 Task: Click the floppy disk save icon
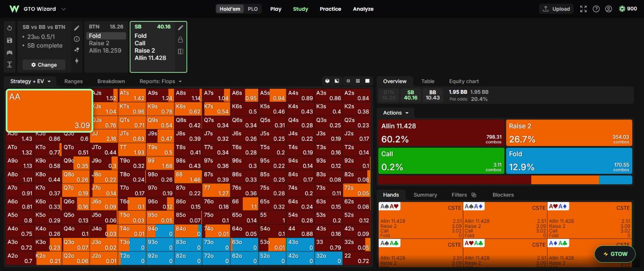click(x=10, y=40)
